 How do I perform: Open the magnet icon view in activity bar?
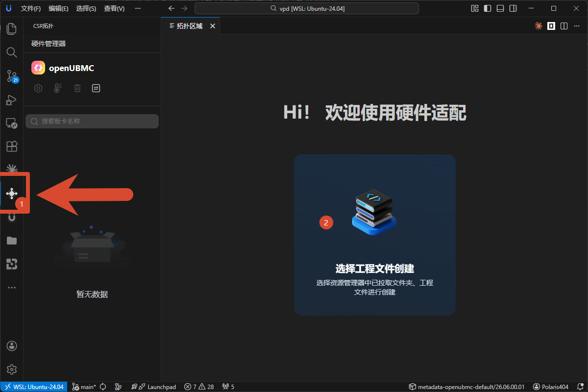tap(11, 218)
